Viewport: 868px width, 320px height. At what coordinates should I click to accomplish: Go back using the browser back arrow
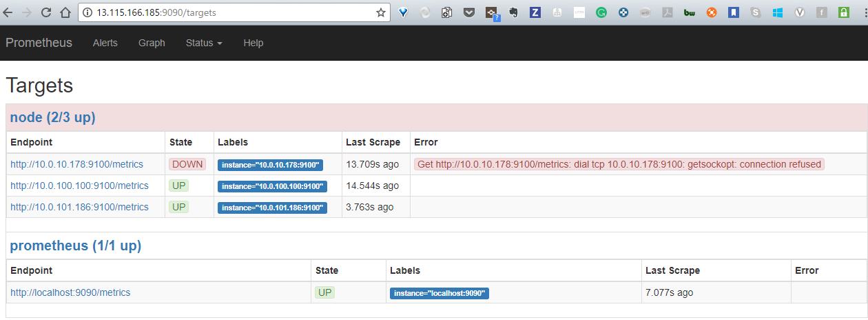click(x=8, y=12)
